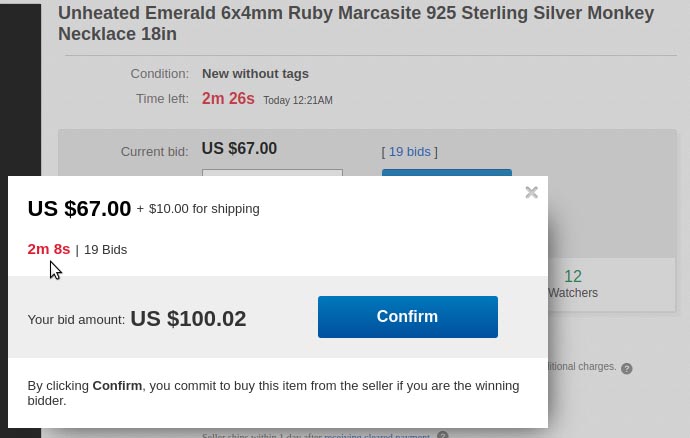Screen dimensions: 690x438
Task: Click the New without tags condition
Action: click(x=255, y=74)
